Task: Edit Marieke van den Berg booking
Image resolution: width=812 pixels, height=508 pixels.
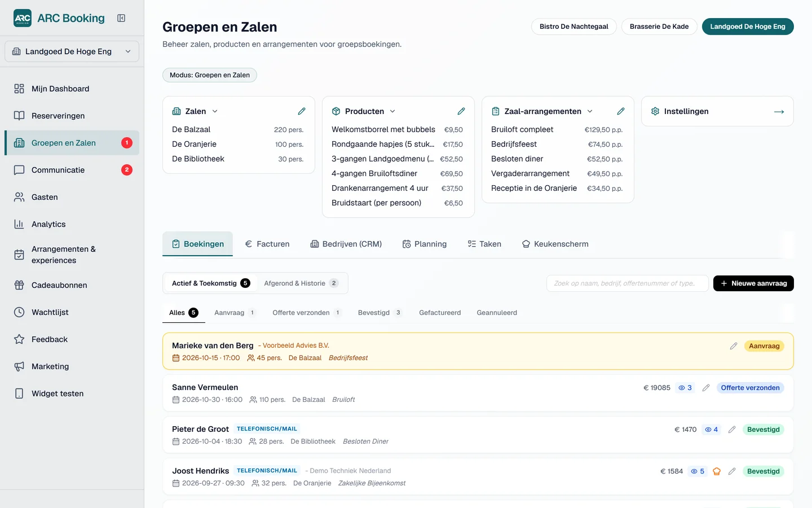Action: coord(734,346)
